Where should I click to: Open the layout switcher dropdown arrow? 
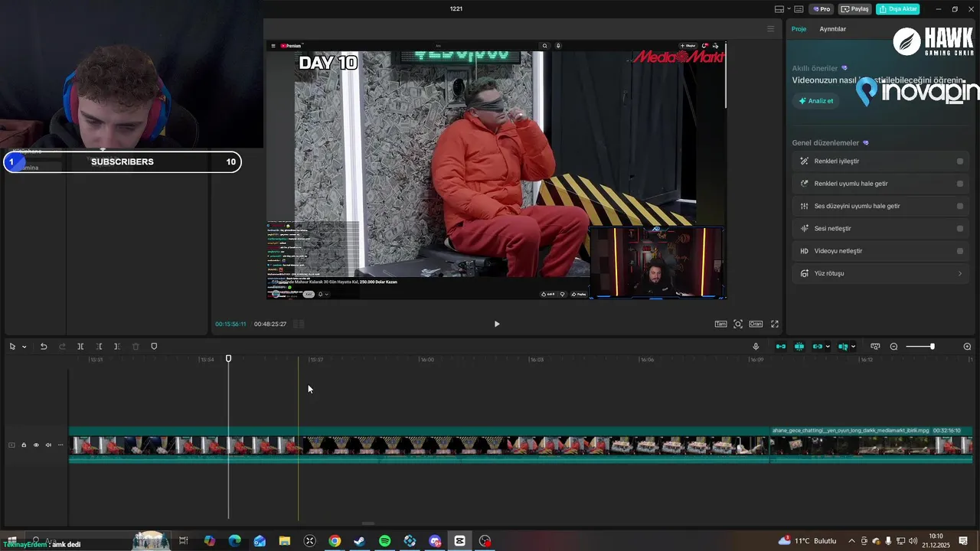pyautogui.click(x=788, y=9)
